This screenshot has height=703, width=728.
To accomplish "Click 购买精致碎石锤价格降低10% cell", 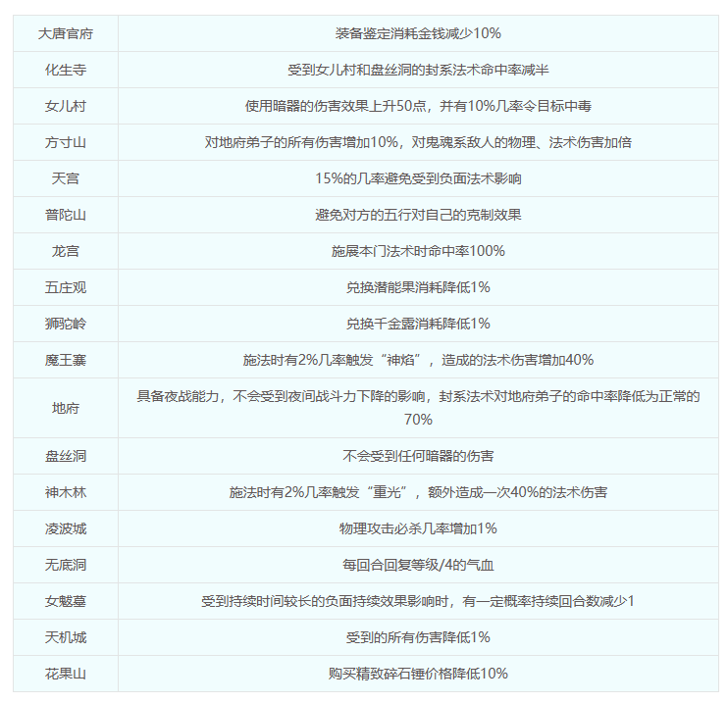I will point(418,674).
